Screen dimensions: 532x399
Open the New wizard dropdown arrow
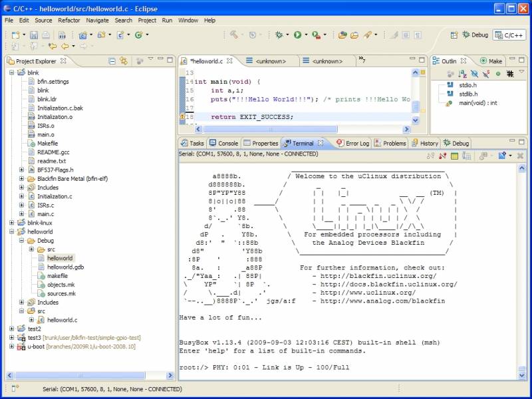(24, 35)
